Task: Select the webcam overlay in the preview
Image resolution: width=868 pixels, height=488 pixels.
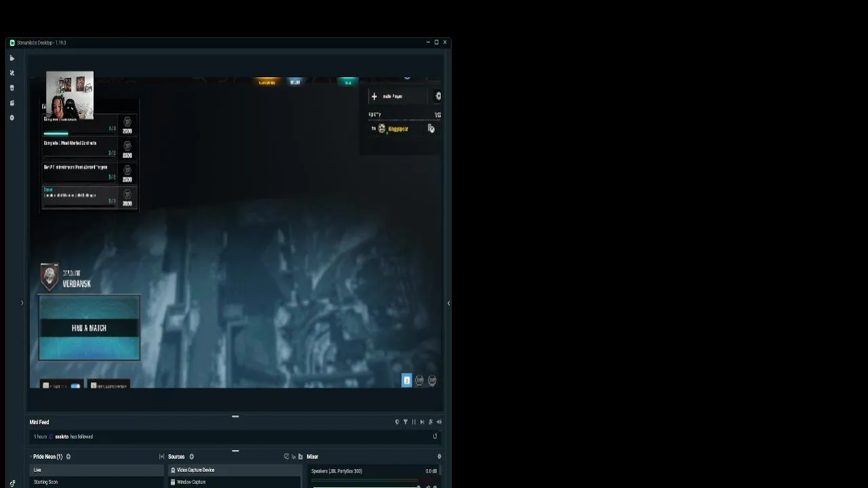Action: 70,95
